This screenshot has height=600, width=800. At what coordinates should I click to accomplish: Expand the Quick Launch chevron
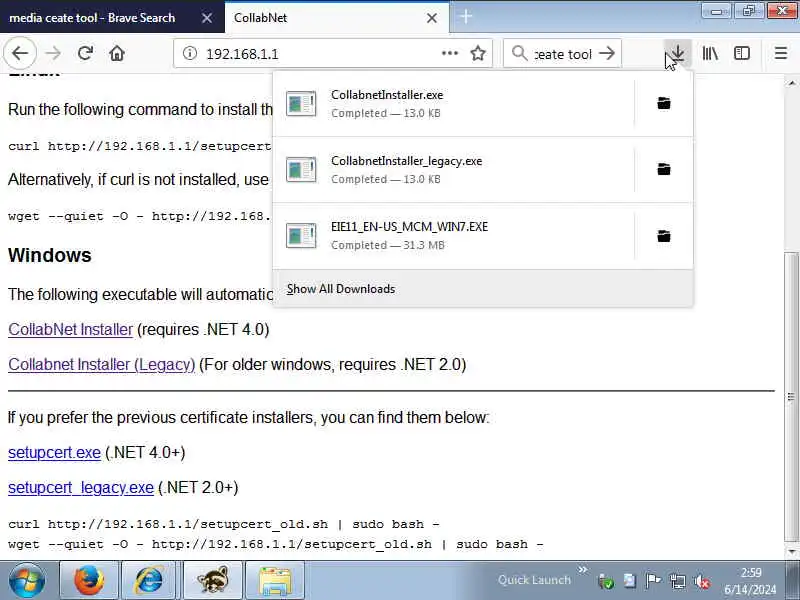pyautogui.click(x=583, y=569)
